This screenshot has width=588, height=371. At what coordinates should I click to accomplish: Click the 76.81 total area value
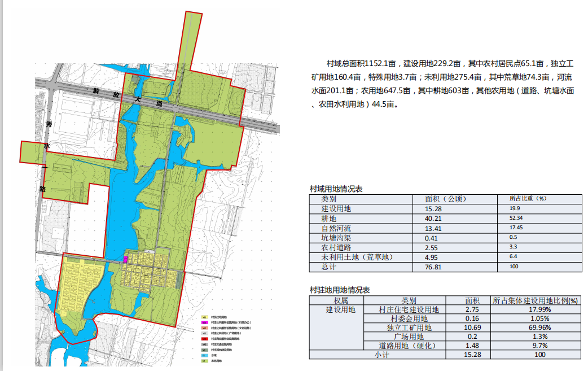pos(433,268)
